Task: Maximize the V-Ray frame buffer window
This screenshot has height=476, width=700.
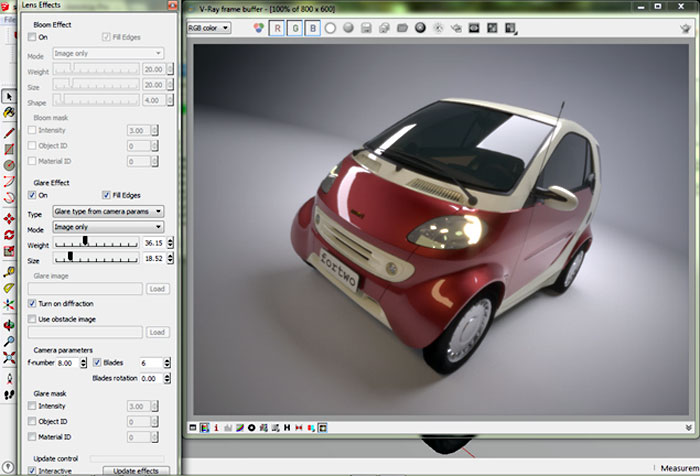Action: click(658, 7)
